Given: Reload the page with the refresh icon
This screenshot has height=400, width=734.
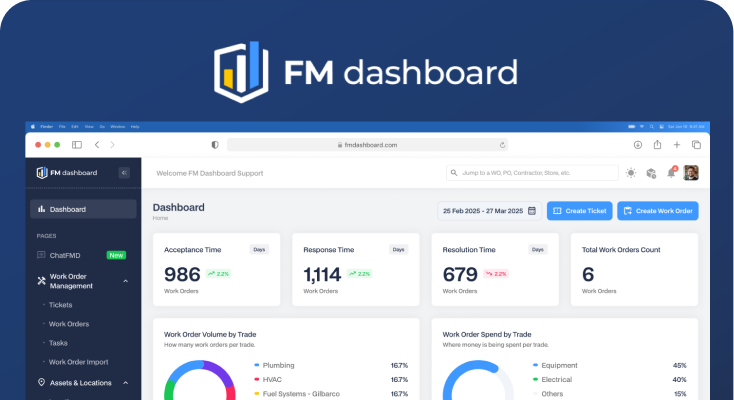Looking at the screenshot, I should tap(502, 145).
